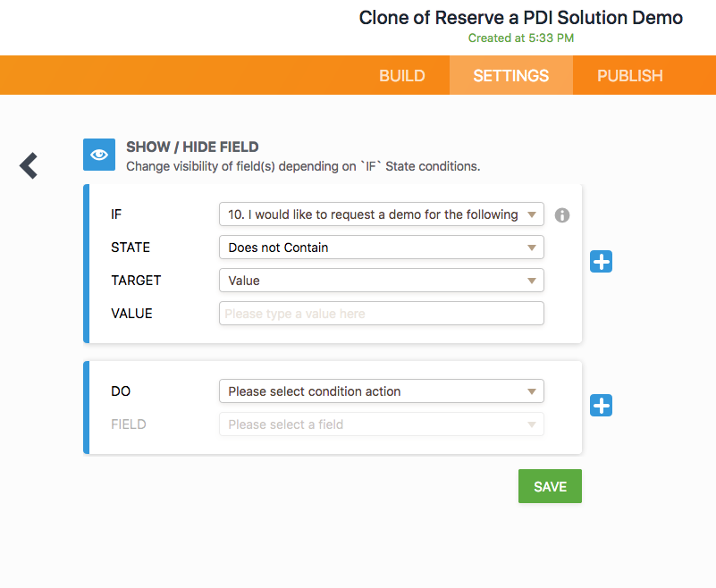
Task: Save the Show/Hide Field condition
Action: point(549,486)
